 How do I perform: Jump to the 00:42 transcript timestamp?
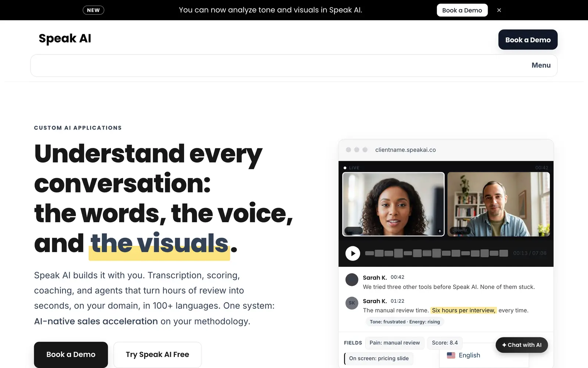click(397, 277)
